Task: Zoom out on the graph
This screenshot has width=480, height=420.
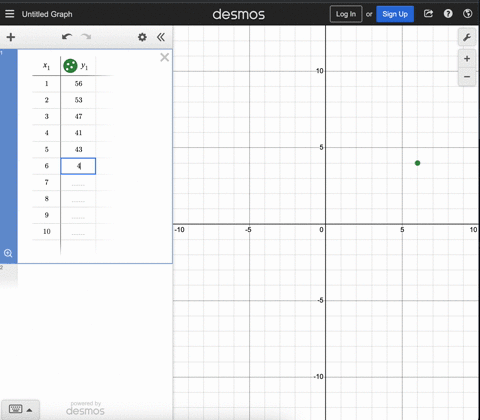Action: 467,77
